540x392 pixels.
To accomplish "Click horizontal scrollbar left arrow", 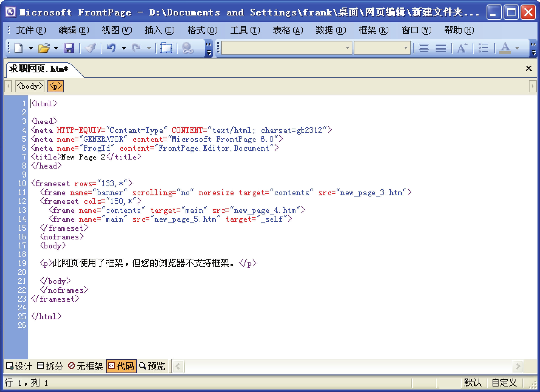I will (x=178, y=367).
